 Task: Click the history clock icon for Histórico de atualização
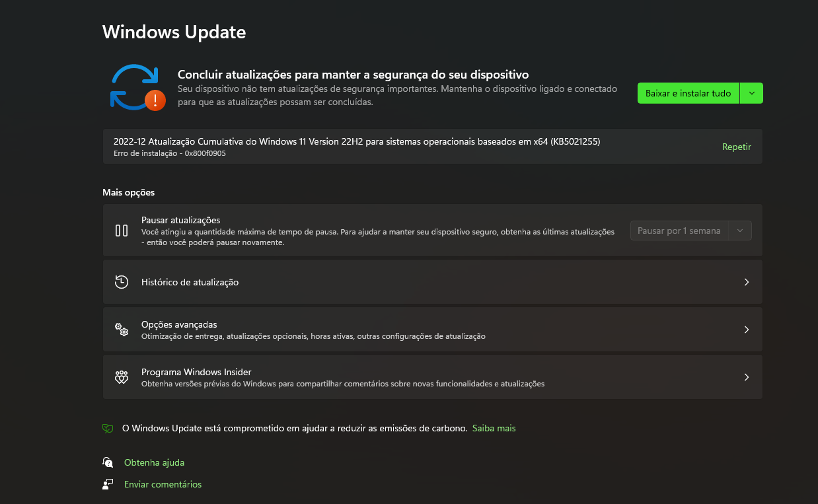[122, 282]
